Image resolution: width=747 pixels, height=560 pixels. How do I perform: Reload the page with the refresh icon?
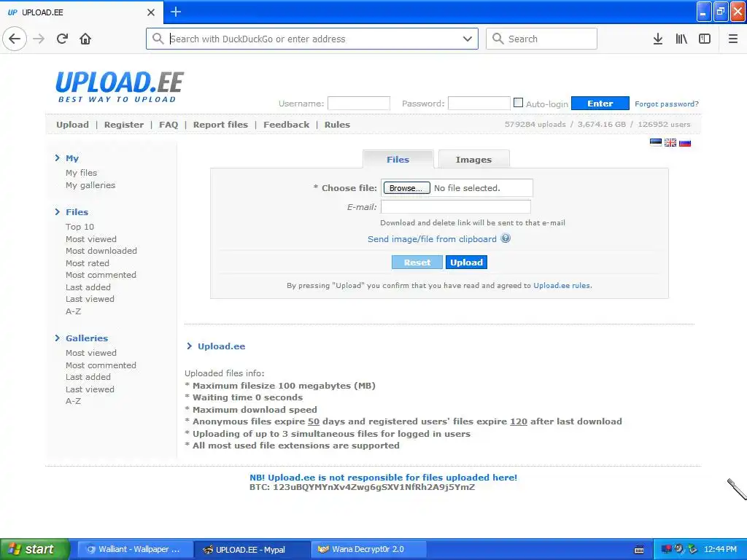(x=62, y=39)
